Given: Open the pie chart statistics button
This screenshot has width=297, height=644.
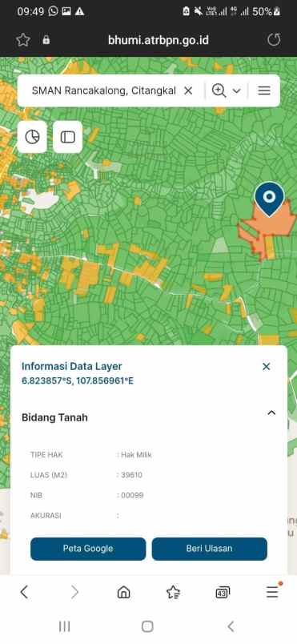Looking at the screenshot, I should 32,137.
